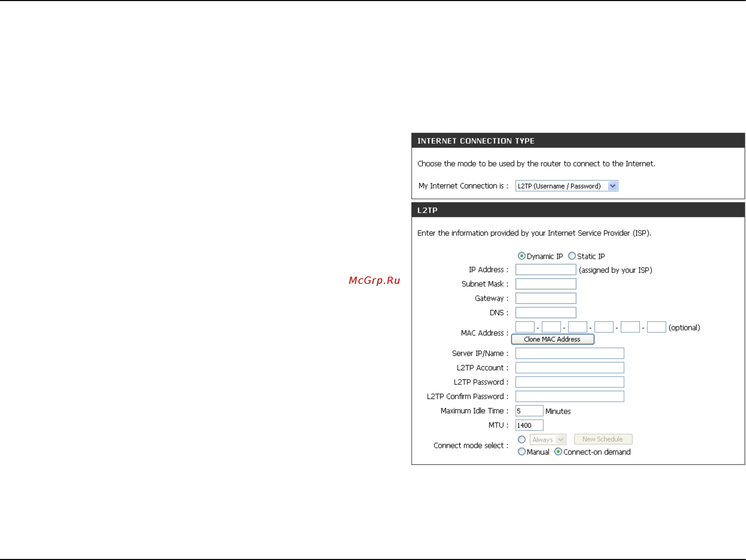Click the Maximum Idle Time field

pos(529,411)
